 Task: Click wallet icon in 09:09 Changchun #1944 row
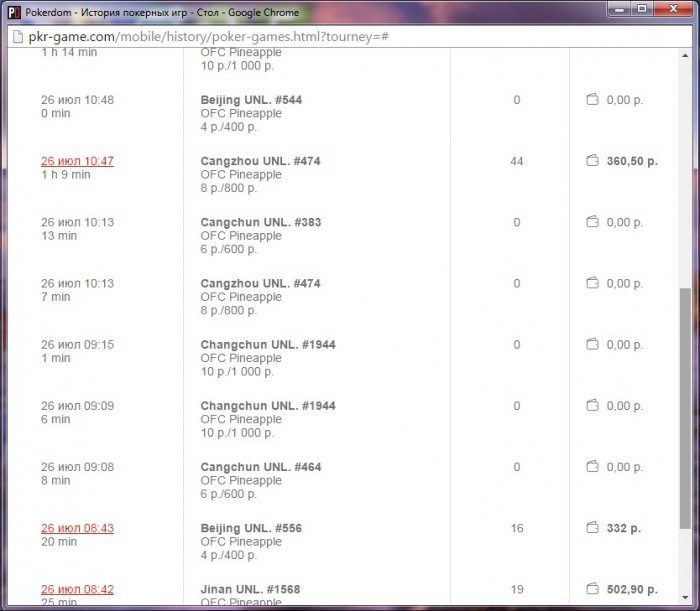click(x=592, y=405)
